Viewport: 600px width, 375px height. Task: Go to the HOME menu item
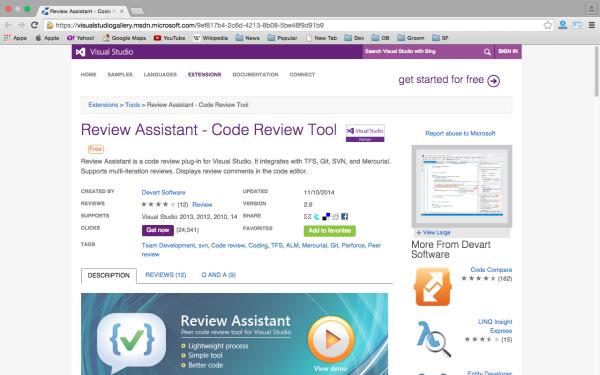[88, 75]
